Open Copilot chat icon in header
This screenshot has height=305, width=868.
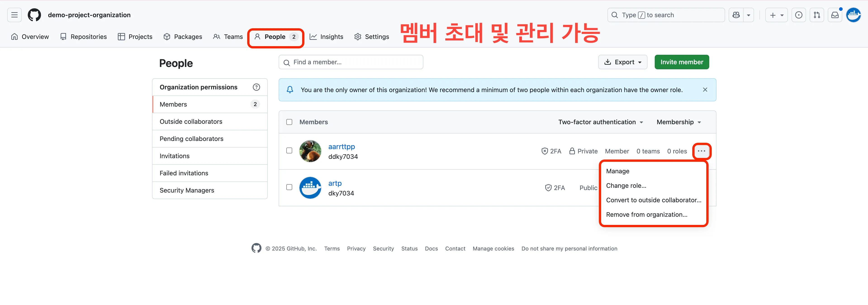[x=736, y=15]
